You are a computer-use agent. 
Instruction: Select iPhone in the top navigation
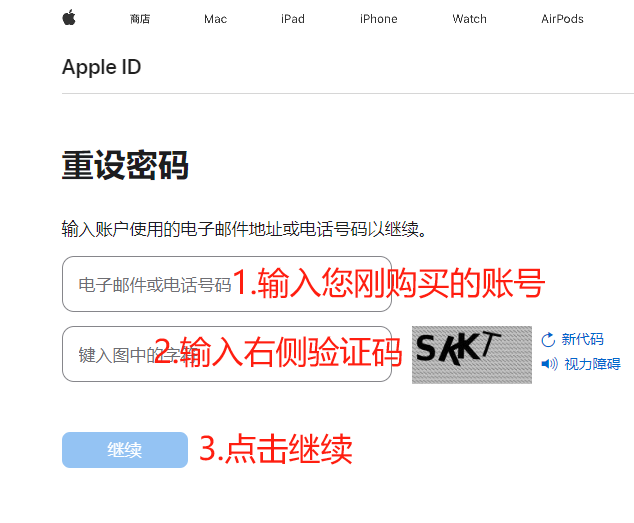(x=378, y=19)
